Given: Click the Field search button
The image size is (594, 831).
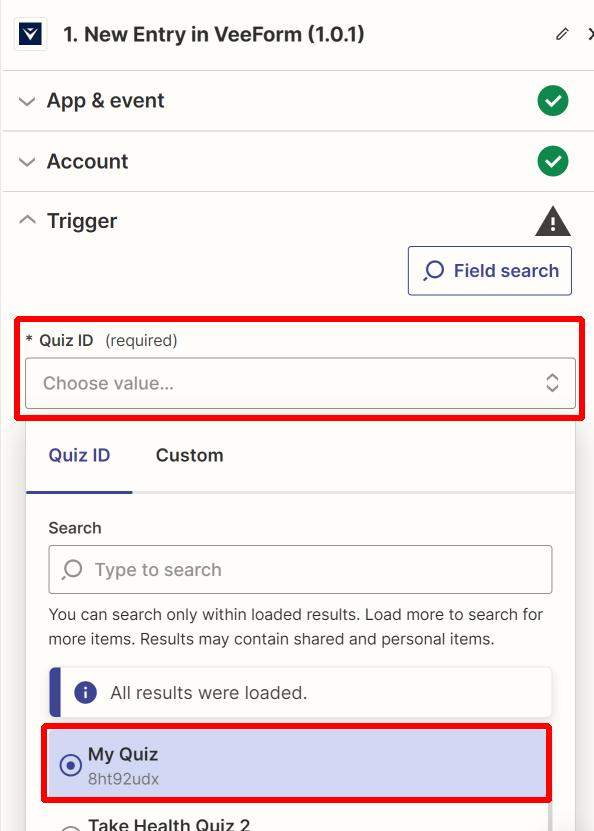Looking at the screenshot, I should coord(490,271).
